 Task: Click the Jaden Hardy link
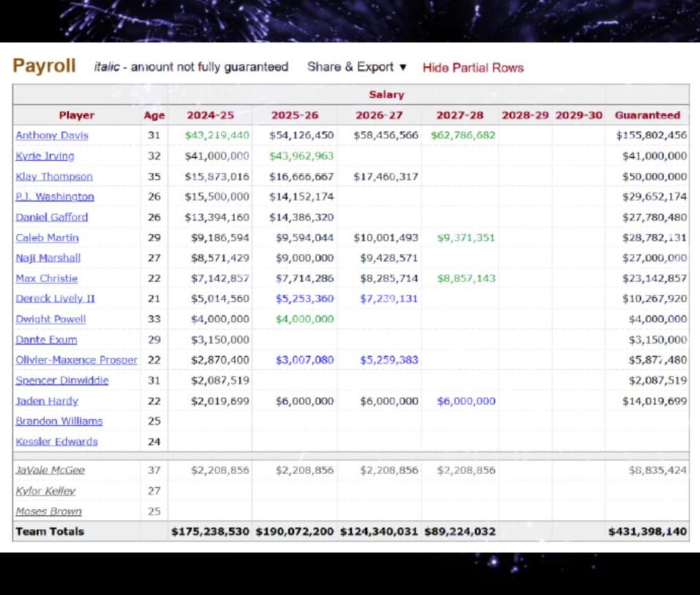pyautogui.click(x=47, y=401)
